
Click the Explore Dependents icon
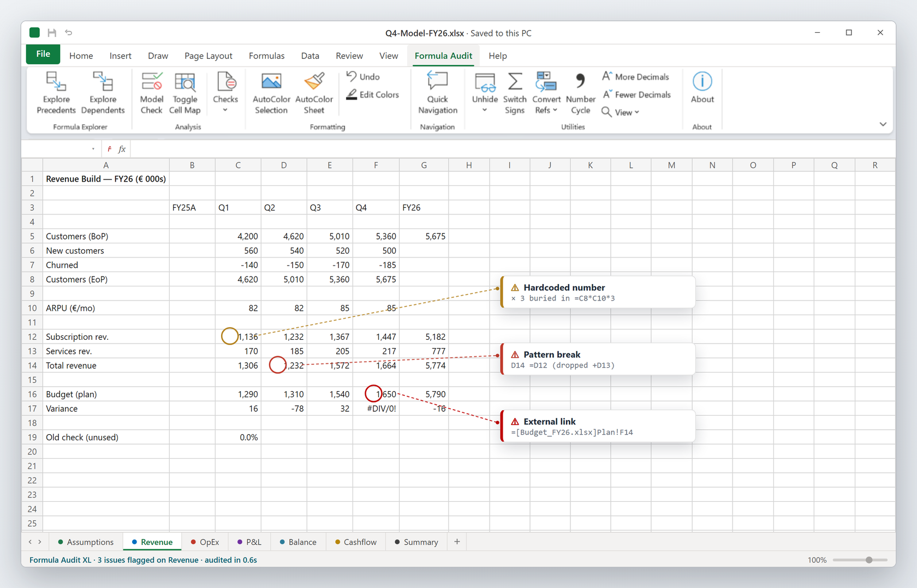click(x=103, y=93)
